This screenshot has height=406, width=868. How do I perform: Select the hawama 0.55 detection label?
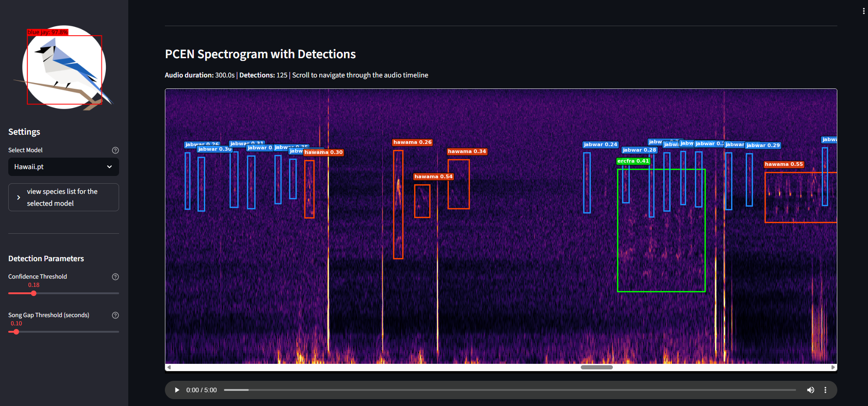(784, 164)
